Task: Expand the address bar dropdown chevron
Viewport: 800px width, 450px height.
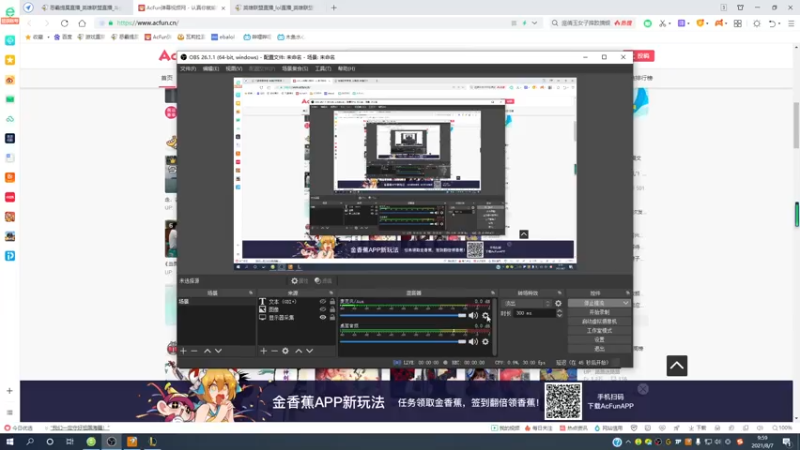Action: tap(534, 23)
